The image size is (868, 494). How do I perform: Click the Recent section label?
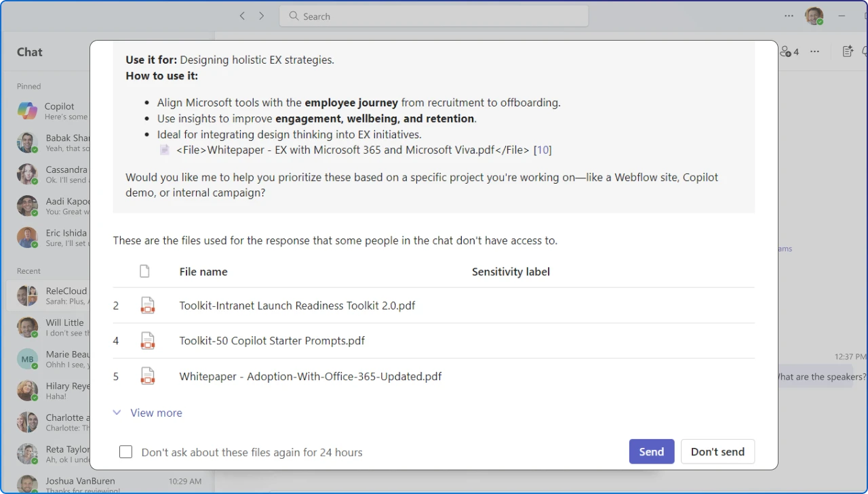(29, 270)
